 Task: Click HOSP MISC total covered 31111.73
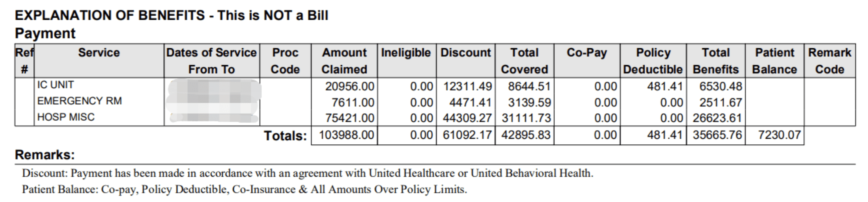(x=526, y=118)
